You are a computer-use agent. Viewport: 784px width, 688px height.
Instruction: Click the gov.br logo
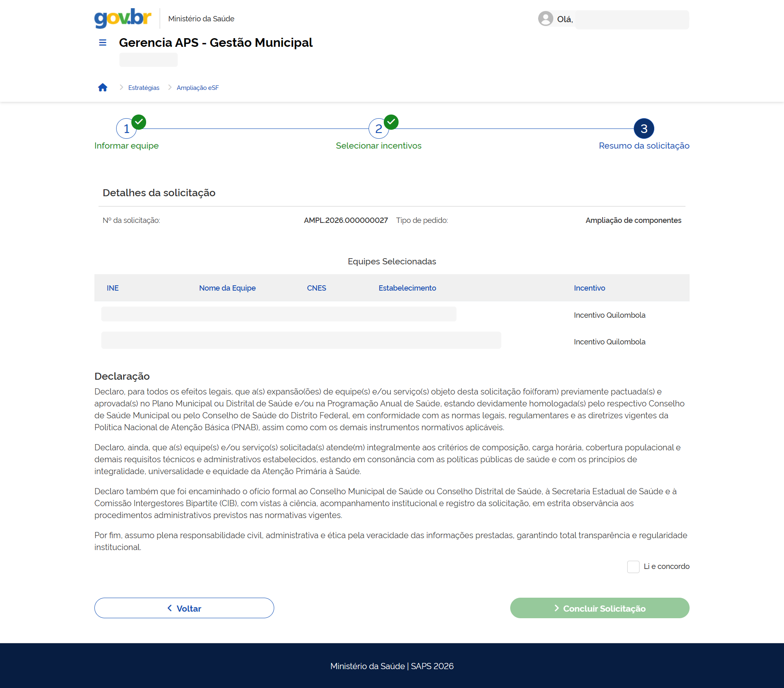[123, 18]
